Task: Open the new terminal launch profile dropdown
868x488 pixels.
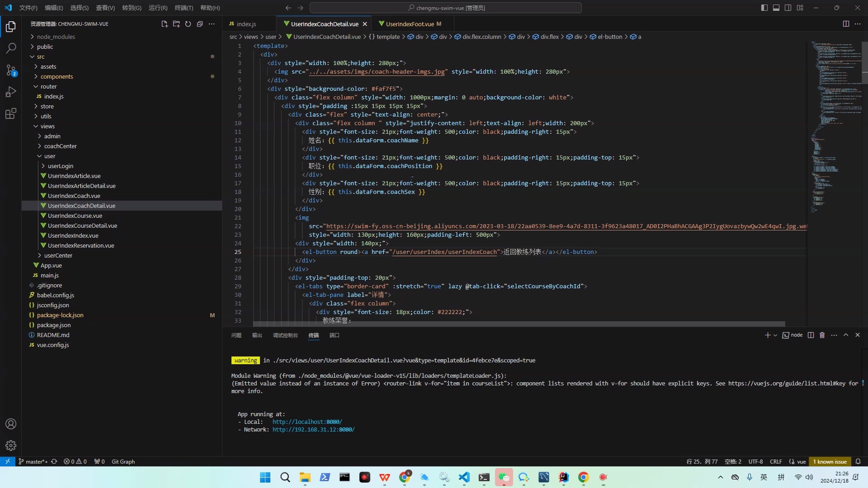Action: pos(775,335)
